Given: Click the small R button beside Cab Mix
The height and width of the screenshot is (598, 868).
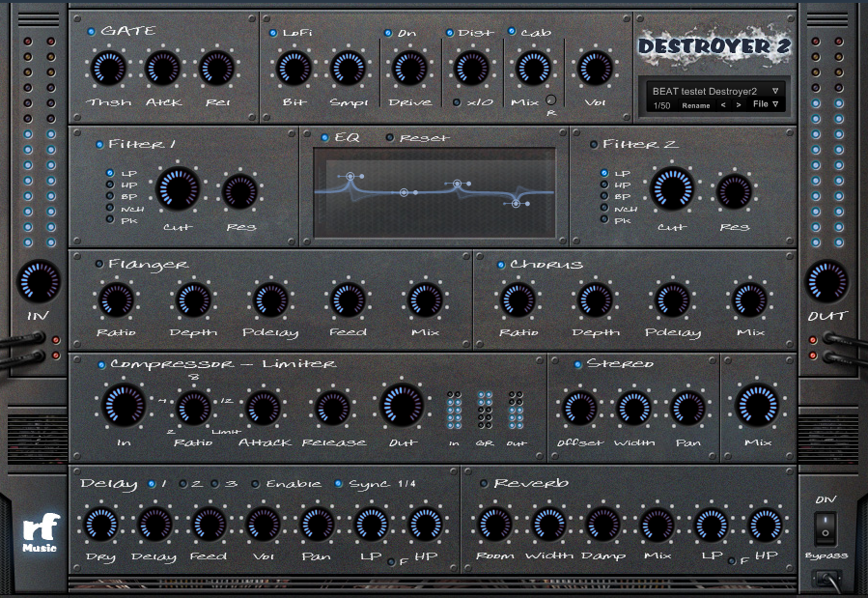Looking at the screenshot, I should point(550,100).
